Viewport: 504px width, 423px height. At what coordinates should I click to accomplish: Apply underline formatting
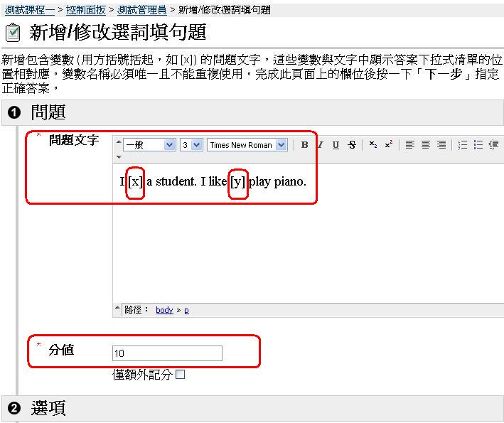click(x=336, y=145)
